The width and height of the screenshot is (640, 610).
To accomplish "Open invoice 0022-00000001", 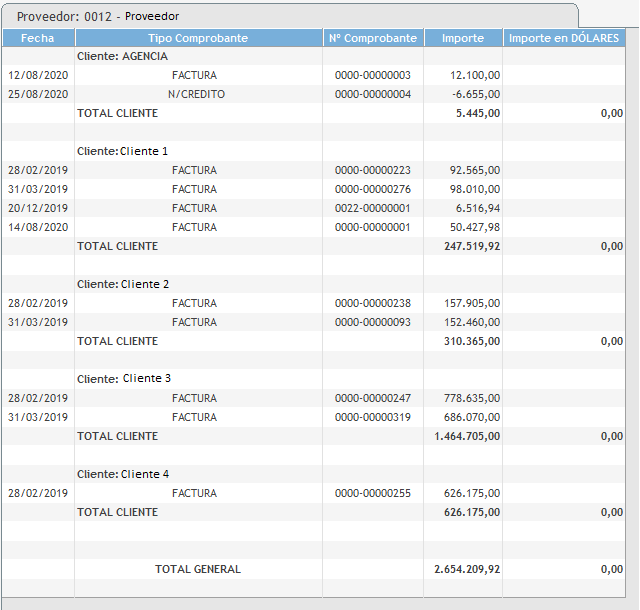I will 372,209.
